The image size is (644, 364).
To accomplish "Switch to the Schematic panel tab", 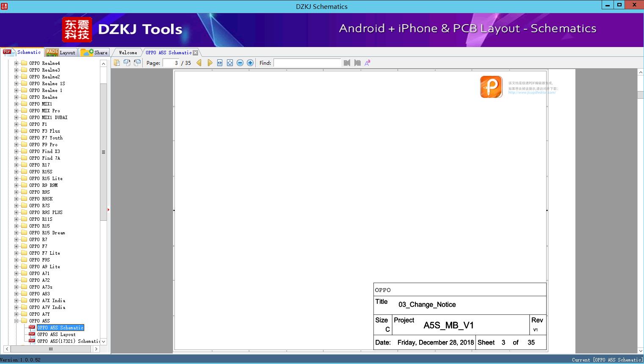I will tap(22, 52).
